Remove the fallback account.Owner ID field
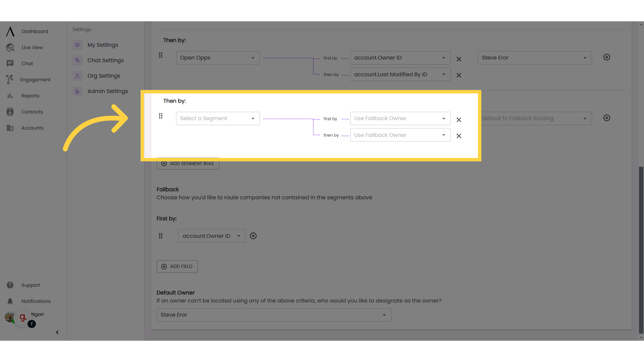This screenshot has height=362, width=644. click(x=253, y=236)
